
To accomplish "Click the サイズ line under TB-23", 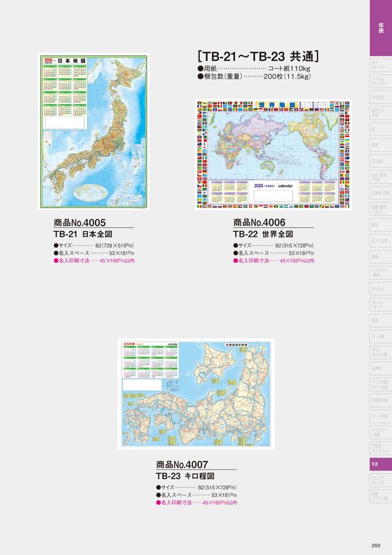I will pyautogui.click(x=197, y=487).
